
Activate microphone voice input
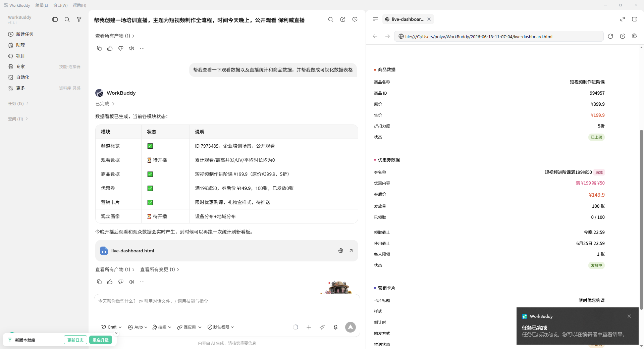pos(336,327)
